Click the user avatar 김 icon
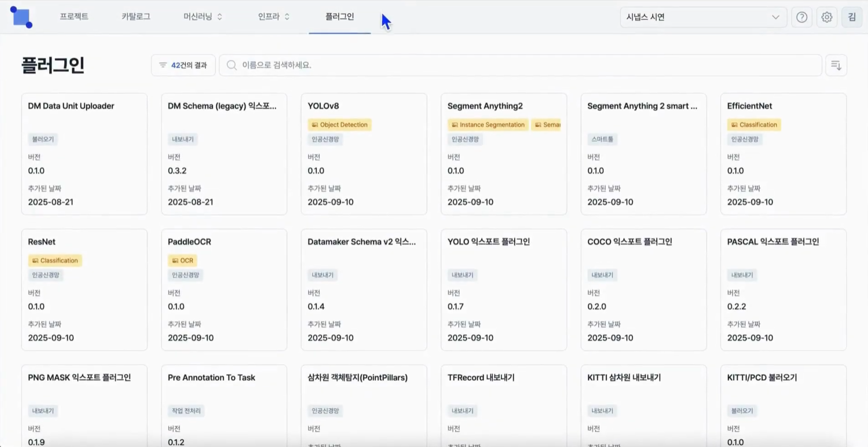This screenshot has height=447, width=868. [x=852, y=17]
